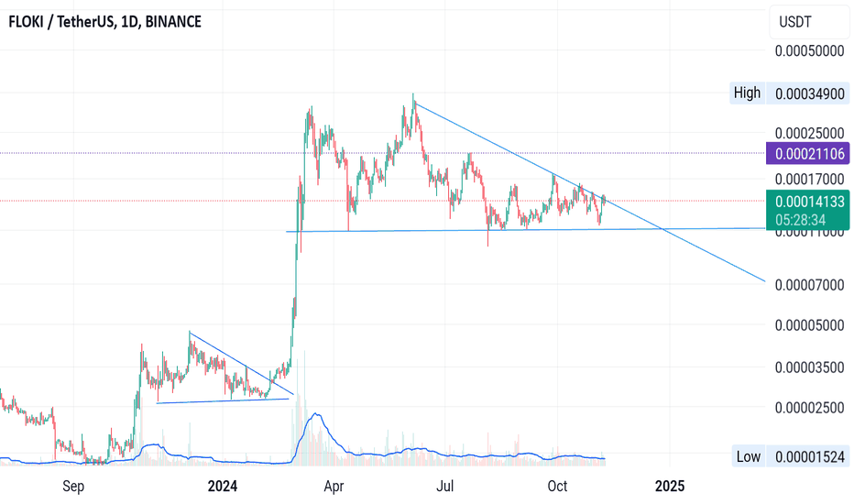Click the High label on price axis
Image resolution: width=854 pixels, height=504 pixels.
click(748, 93)
